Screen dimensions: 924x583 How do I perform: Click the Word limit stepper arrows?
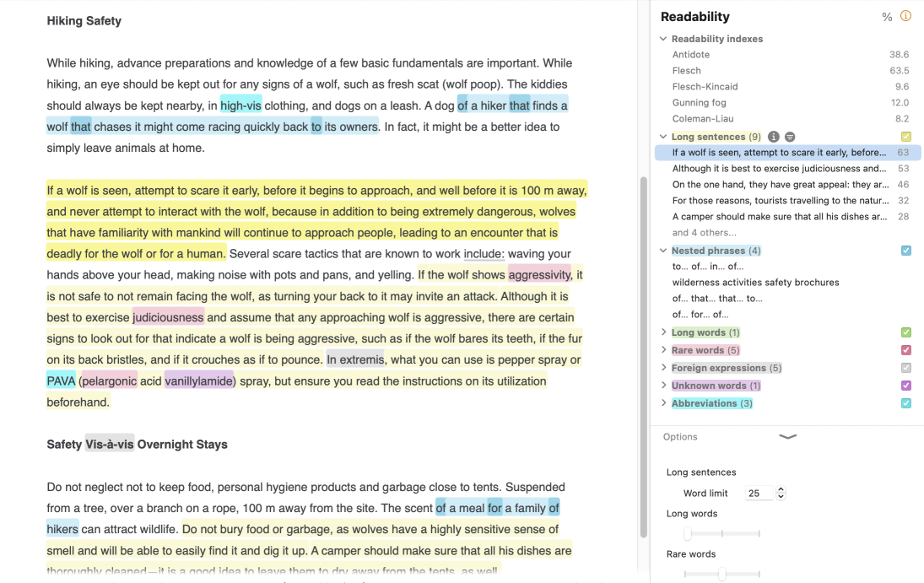[x=781, y=493]
